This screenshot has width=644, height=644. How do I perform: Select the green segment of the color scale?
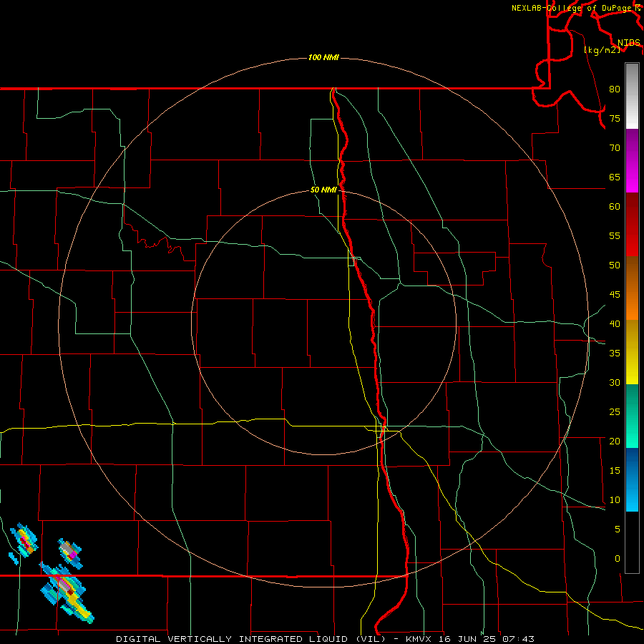[632, 416]
